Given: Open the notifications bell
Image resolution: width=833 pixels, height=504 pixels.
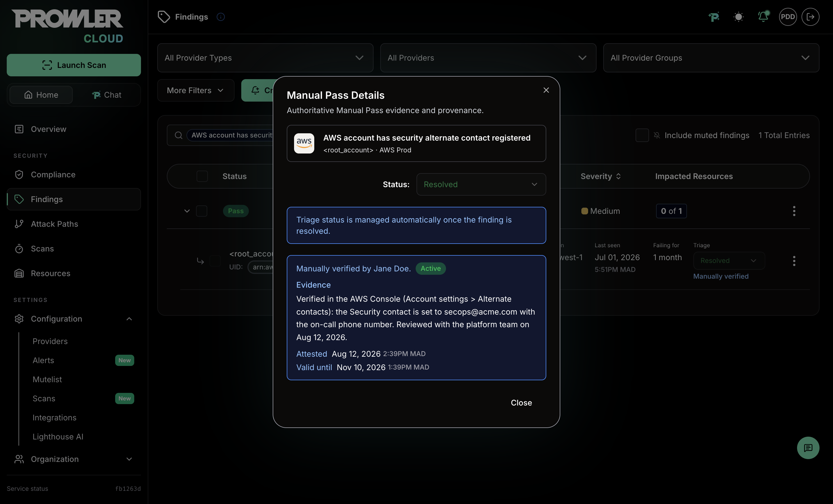Looking at the screenshot, I should tap(763, 17).
